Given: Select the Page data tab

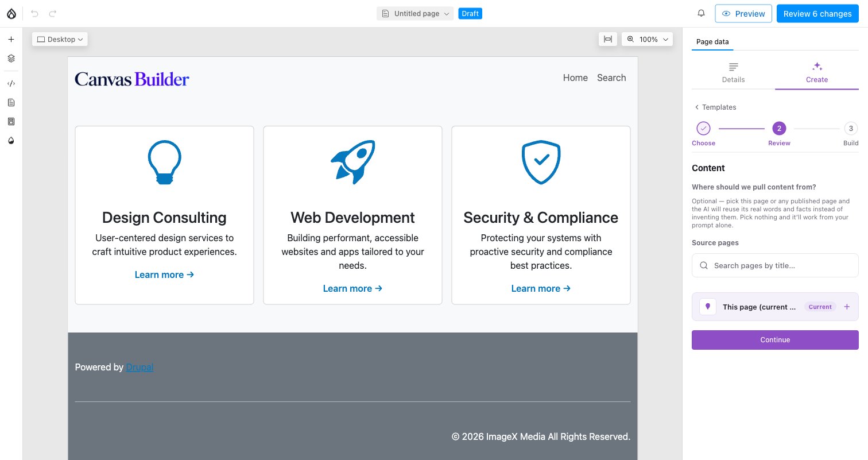Looking at the screenshot, I should click(x=712, y=42).
